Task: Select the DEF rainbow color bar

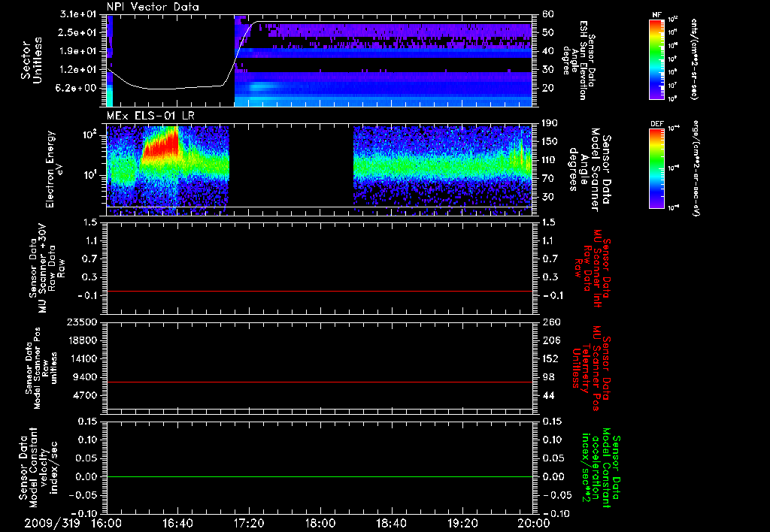Action: tap(657, 168)
